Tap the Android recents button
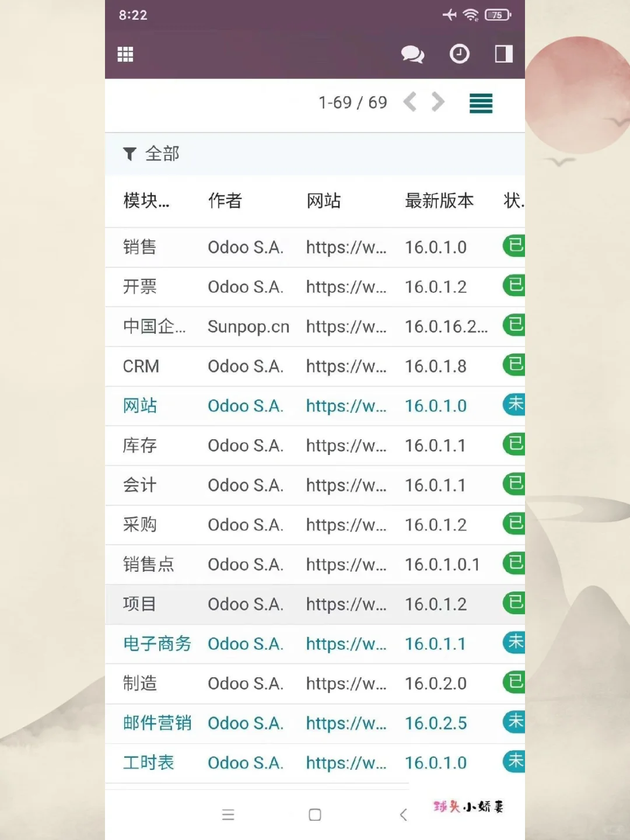This screenshot has height=840, width=630. (228, 814)
